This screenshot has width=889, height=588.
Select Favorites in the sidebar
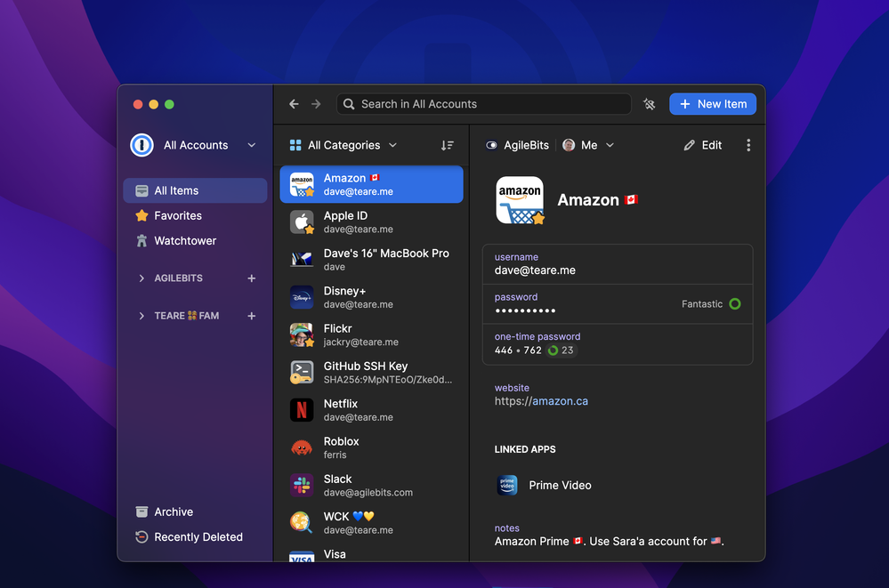[x=178, y=215]
